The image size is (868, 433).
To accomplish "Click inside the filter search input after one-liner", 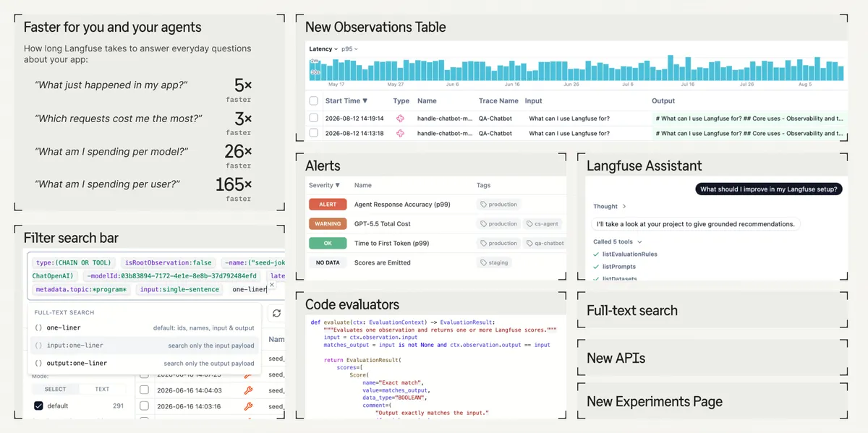I will 268,290.
